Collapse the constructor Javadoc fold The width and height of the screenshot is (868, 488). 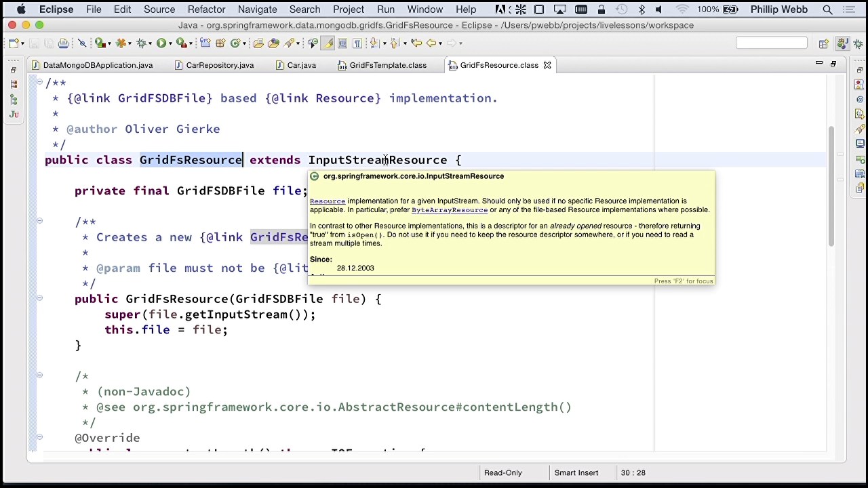[39, 221]
